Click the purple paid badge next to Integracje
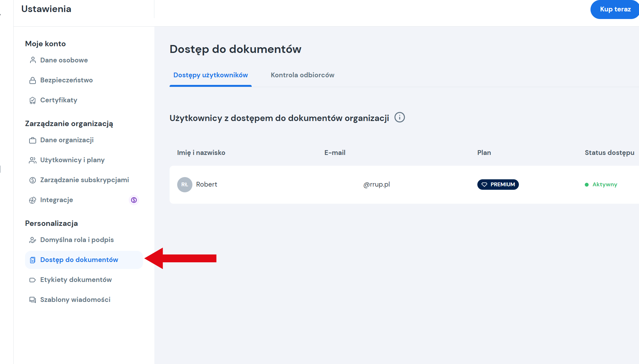This screenshot has height=364, width=639. click(134, 200)
